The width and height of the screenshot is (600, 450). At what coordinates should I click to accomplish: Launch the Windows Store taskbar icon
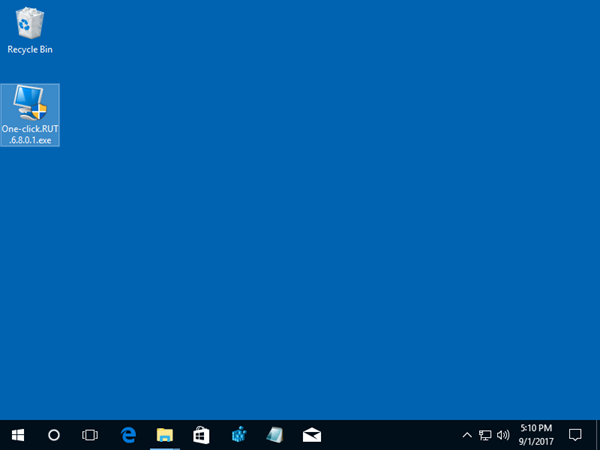coord(201,435)
